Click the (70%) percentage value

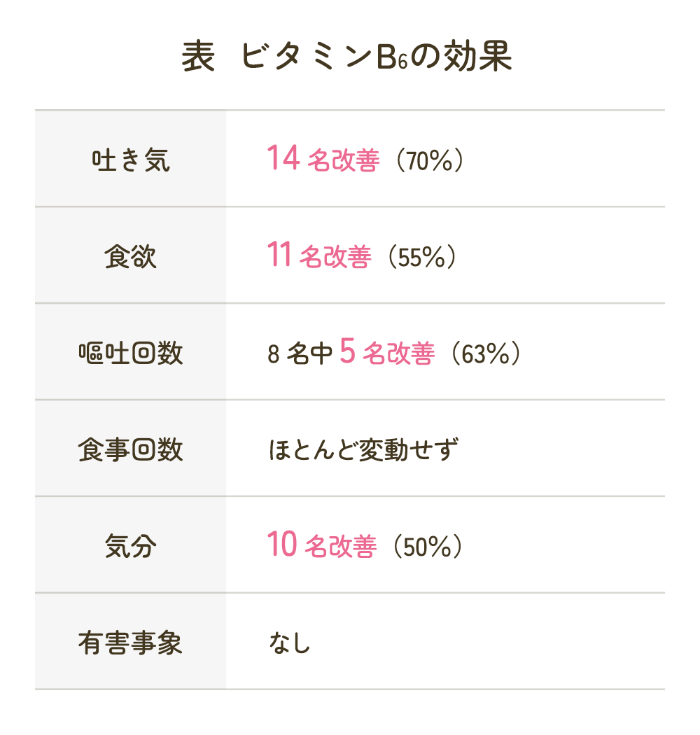coord(428,161)
